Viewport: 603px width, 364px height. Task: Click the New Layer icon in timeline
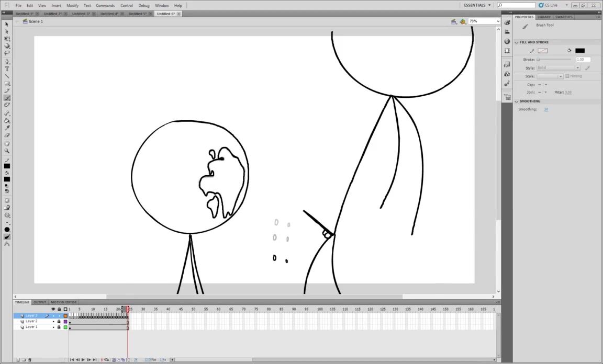[x=17, y=360]
